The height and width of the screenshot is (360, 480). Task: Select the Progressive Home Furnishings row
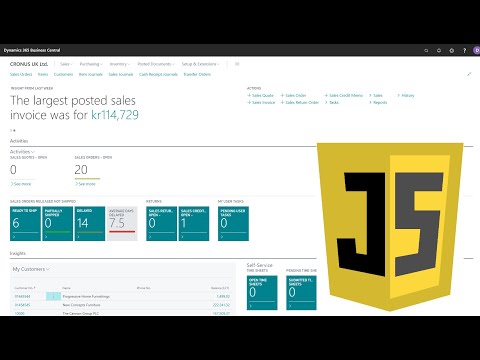[x=122, y=296]
